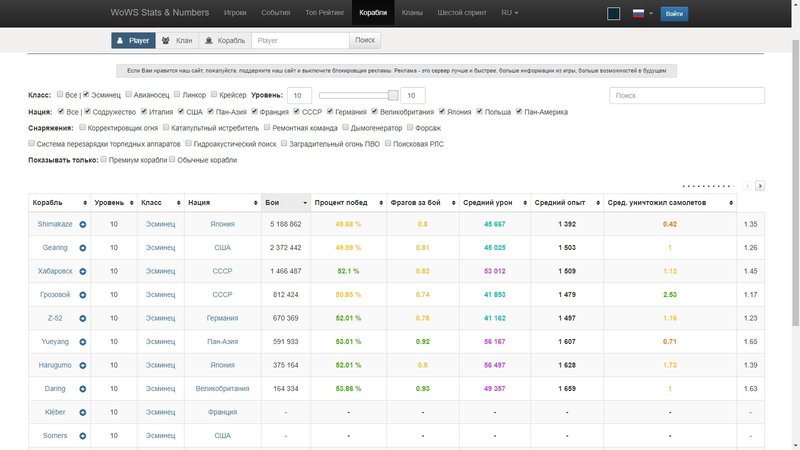Viewport: 800px width, 450px height.
Task: Open the События nav item
Action: coord(276,13)
